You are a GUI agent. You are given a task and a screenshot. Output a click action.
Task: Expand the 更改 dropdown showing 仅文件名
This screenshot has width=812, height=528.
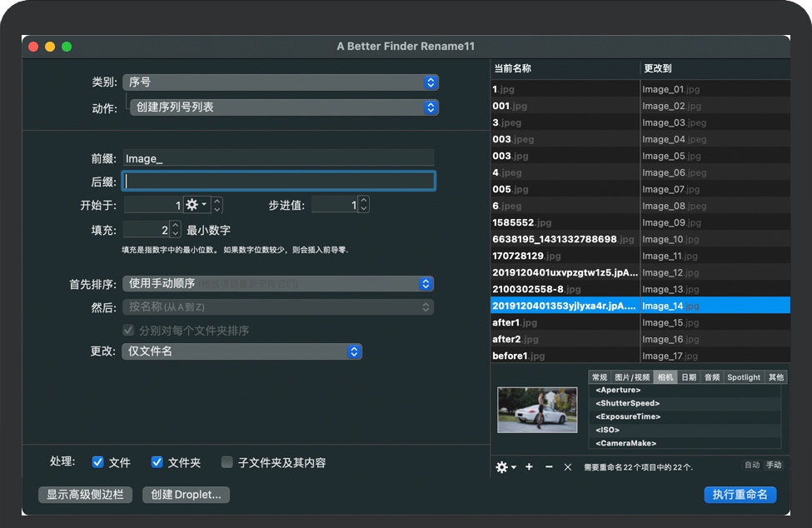point(242,351)
